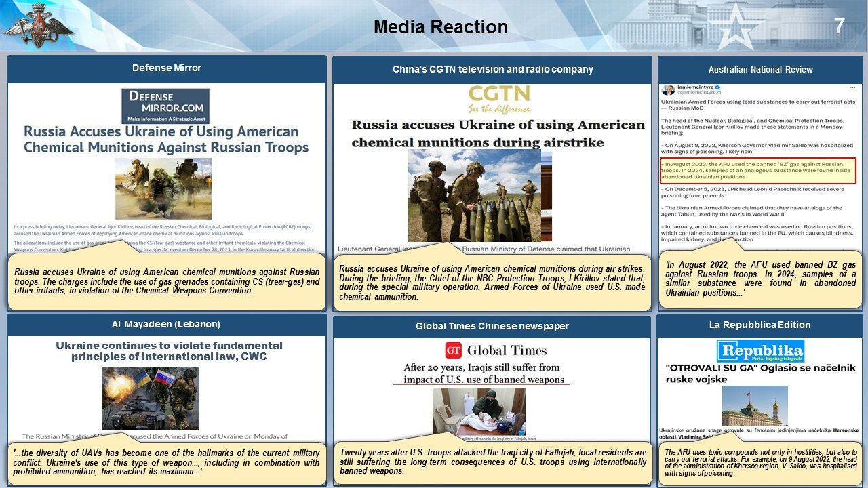Screen dimensions: 868x488
Task: Select the La Repubblica Edition header
Action: pyautogui.click(x=759, y=325)
